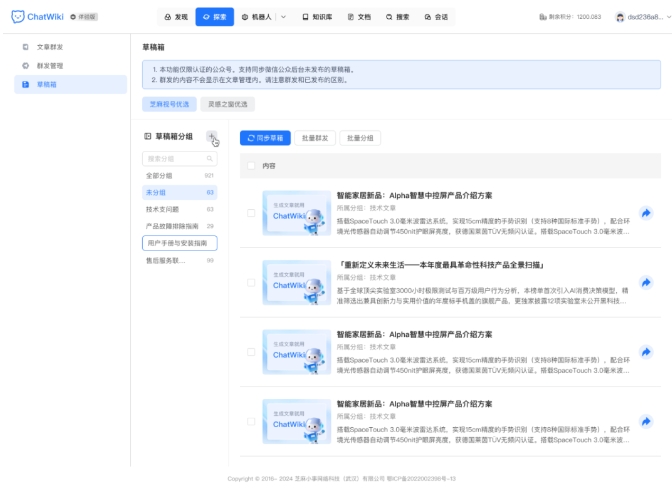Click the 体验版 badge beside the logo
Viewport: 672px width, 489px height.
(x=84, y=17)
